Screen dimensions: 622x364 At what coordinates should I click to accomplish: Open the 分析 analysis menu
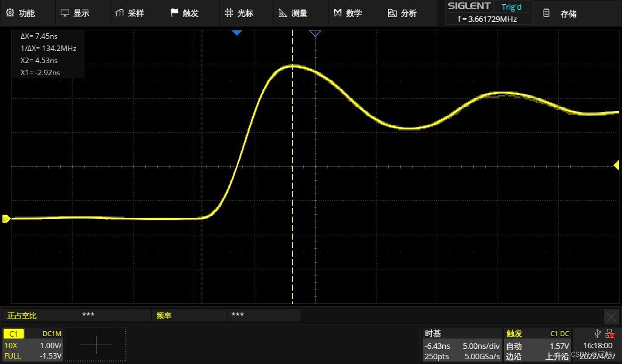tap(409, 13)
